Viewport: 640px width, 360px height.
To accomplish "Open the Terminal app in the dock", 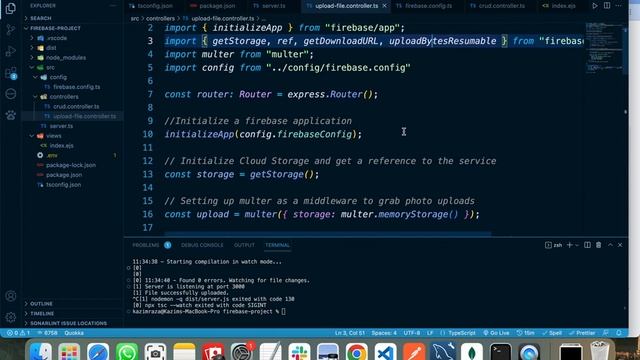I will [x=501, y=352].
